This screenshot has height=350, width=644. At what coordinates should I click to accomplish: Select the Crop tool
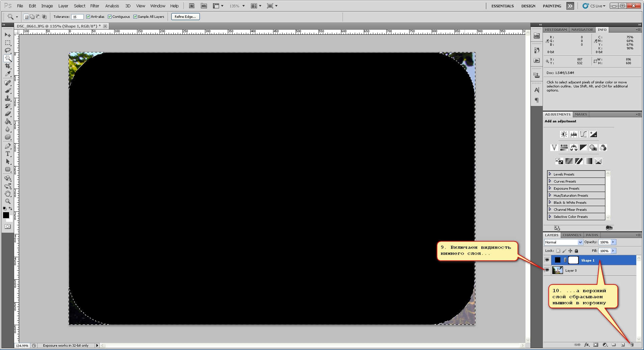click(8, 66)
